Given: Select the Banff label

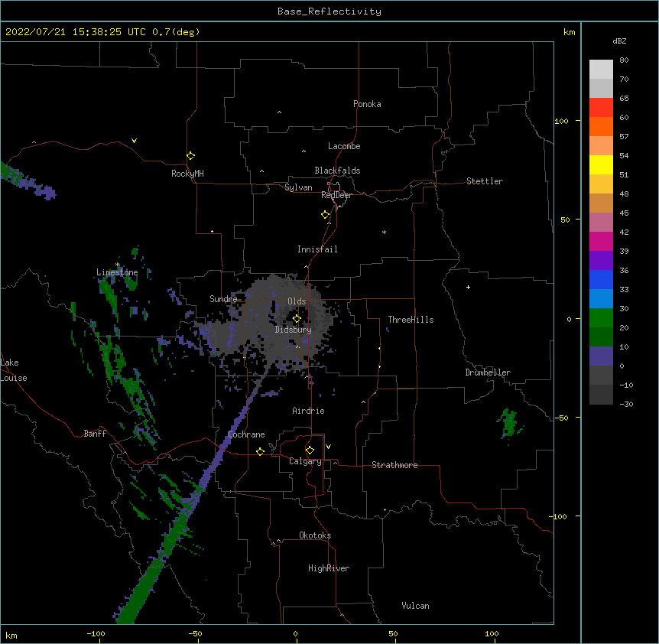Looking at the screenshot, I should click(95, 434).
